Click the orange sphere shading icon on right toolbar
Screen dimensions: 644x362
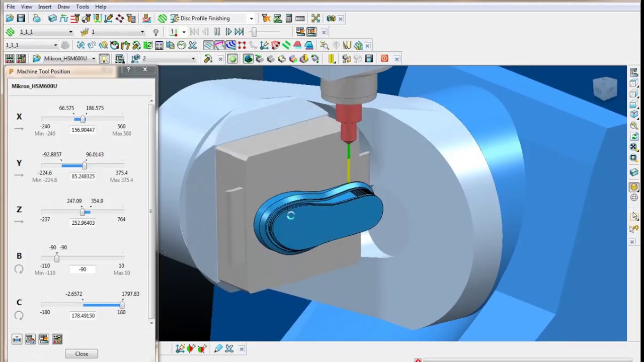tap(633, 187)
